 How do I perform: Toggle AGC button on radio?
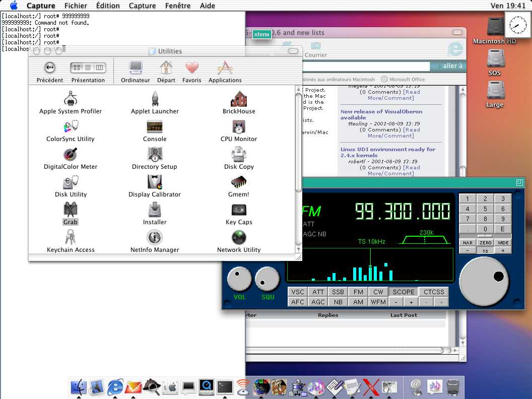(318, 302)
